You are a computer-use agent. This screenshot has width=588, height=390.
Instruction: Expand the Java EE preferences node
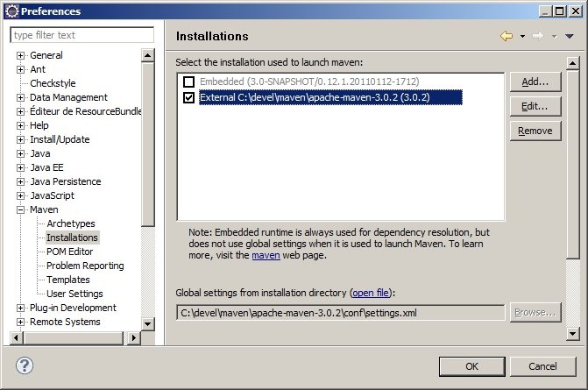tap(20, 167)
